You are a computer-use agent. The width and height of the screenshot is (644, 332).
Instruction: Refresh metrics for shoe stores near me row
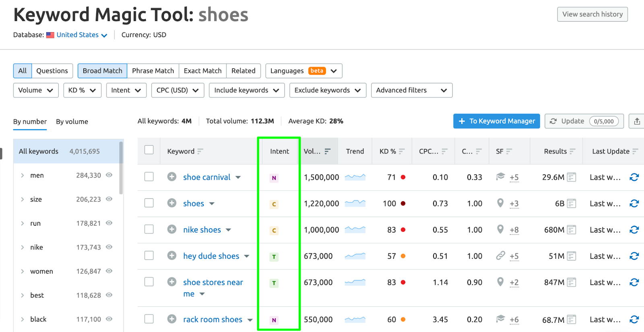point(634,282)
